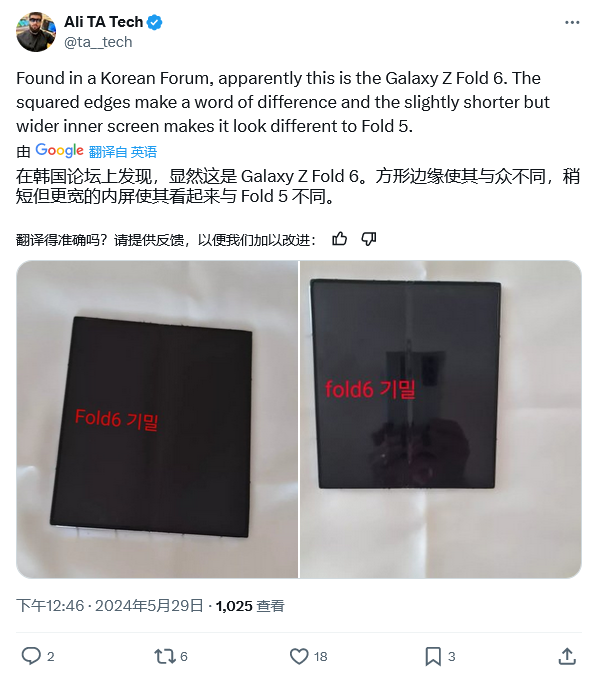Open Ali TA Tech profile avatar
598x680 pixels.
point(36,32)
